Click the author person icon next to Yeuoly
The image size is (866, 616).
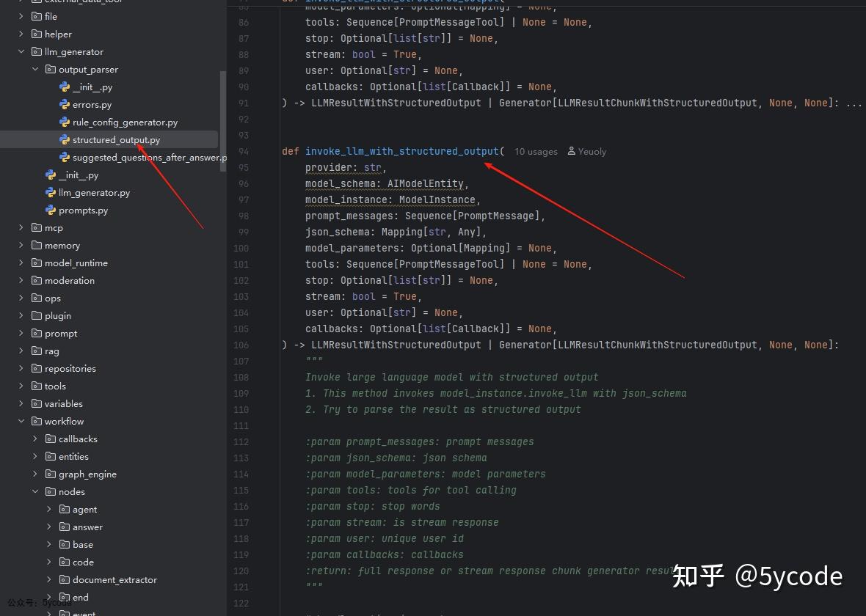(572, 151)
